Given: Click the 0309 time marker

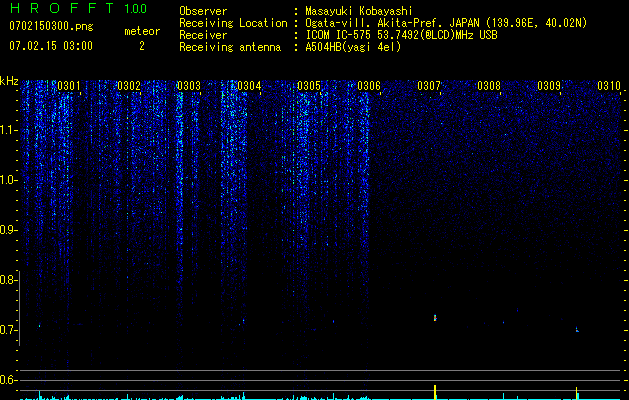Looking at the screenshot, I should click(549, 86).
